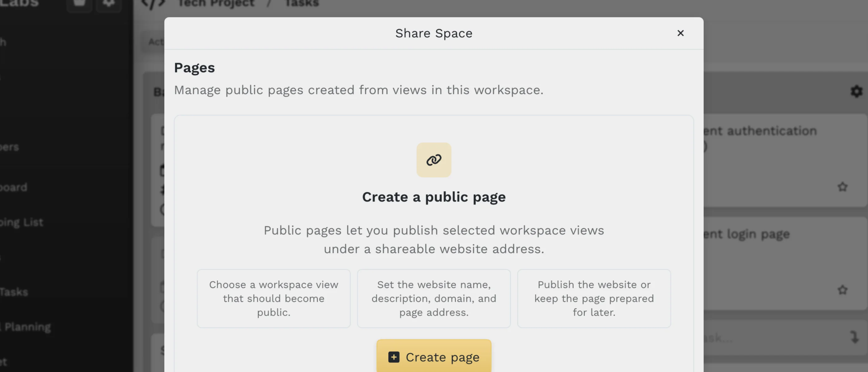This screenshot has width=868, height=372.
Task: Click "Tech Project" breadcrumb in background
Action: 216,4
